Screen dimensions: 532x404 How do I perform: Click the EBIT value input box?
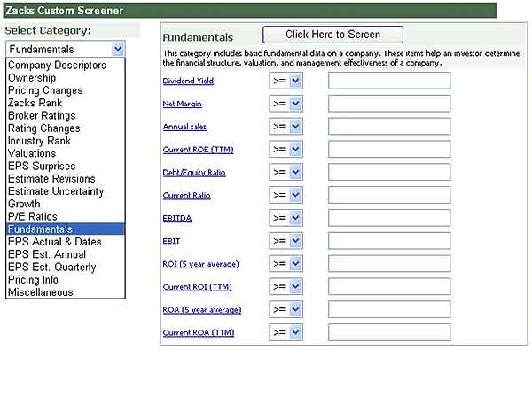[x=389, y=241]
